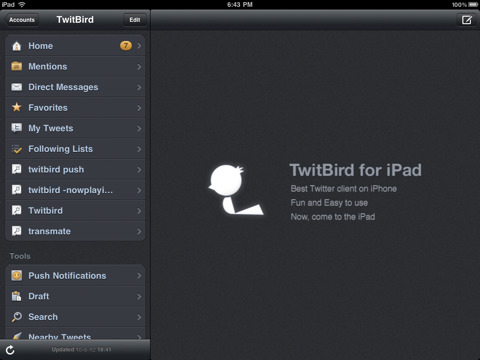This screenshot has height=360, width=480.
Task: Expand the Mentions row chevron
Action: tap(139, 67)
